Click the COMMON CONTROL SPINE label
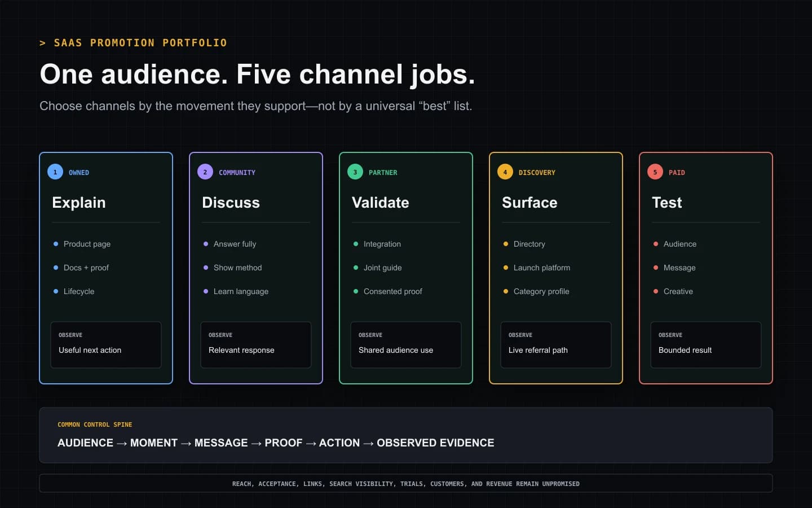 coord(95,424)
